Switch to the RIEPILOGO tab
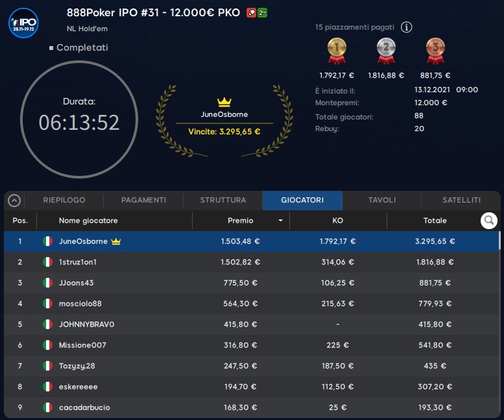 coord(64,200)
